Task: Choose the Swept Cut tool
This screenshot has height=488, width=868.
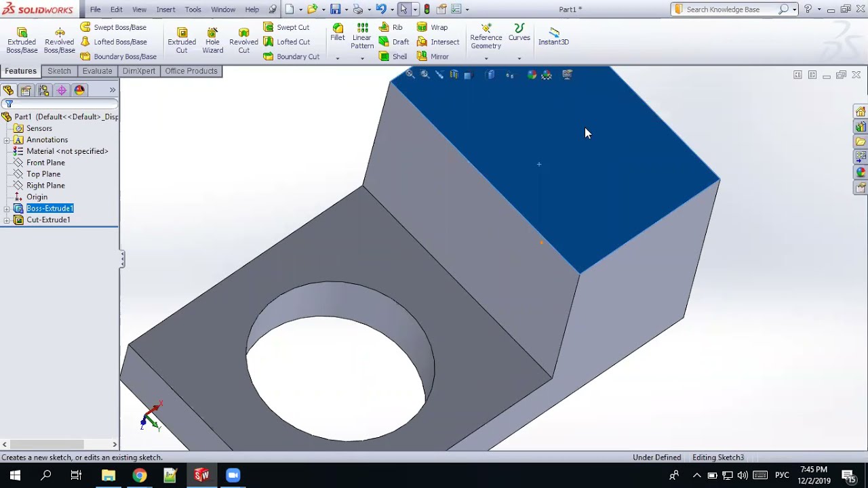Action: (286, 27)
